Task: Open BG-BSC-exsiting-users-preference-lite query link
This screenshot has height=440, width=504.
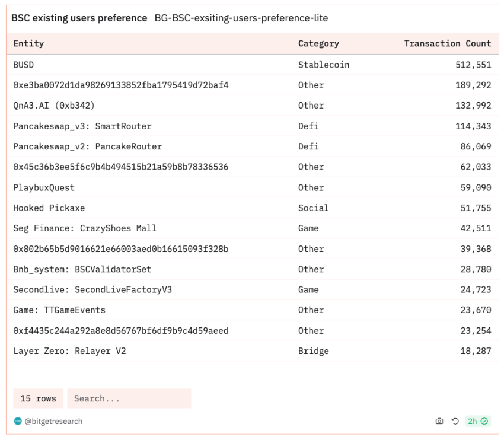Action: pyautogui.click(x=241, y=18)
